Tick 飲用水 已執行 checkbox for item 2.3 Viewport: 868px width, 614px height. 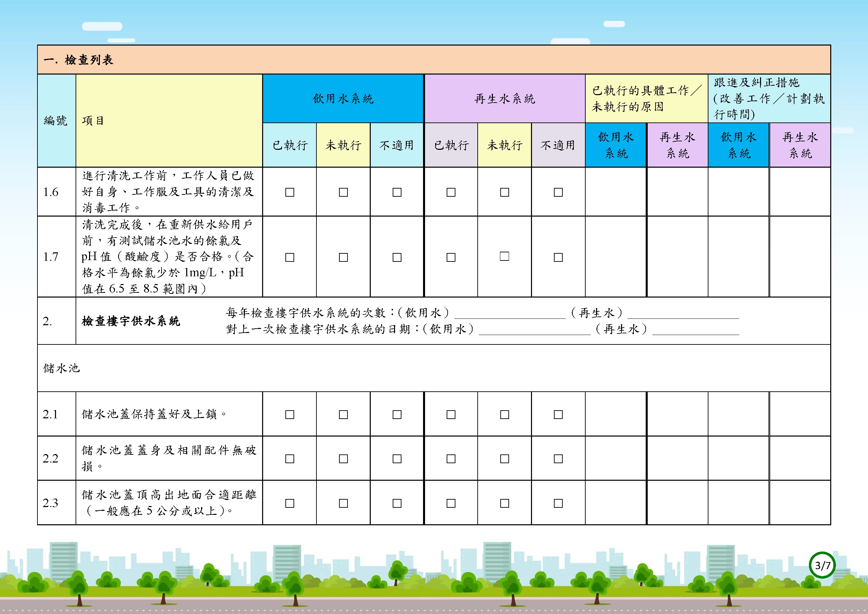tap(289, 503)
